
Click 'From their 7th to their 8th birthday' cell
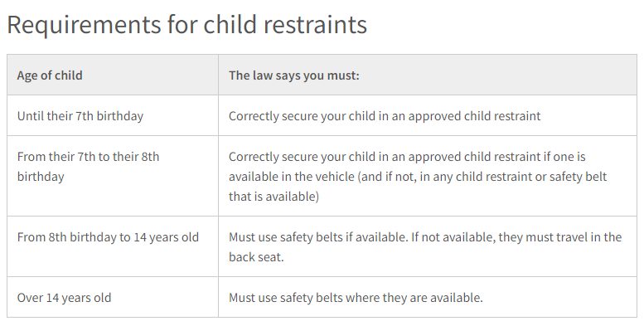[x=113, y=176]
